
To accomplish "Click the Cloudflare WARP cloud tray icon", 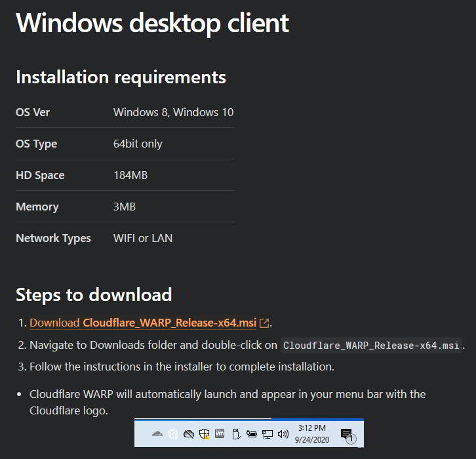I will (157, 433).
